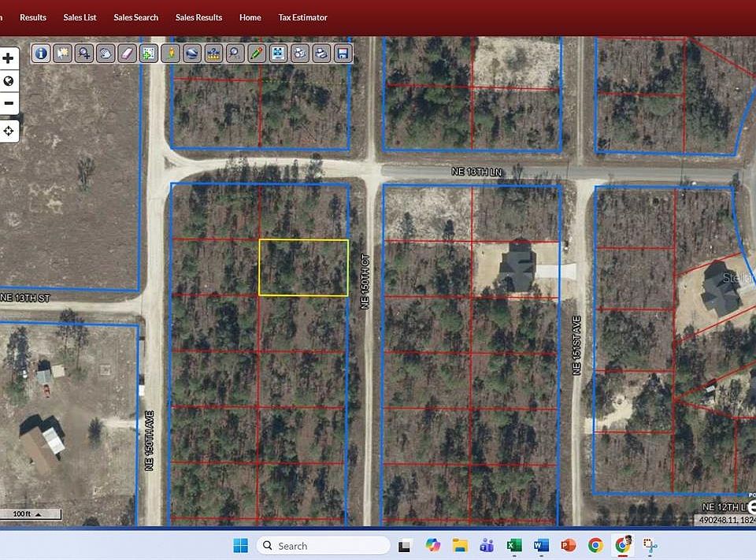Screen dimensions: 756x560
Task: Open the map layers tool
Action: point(300,53)
